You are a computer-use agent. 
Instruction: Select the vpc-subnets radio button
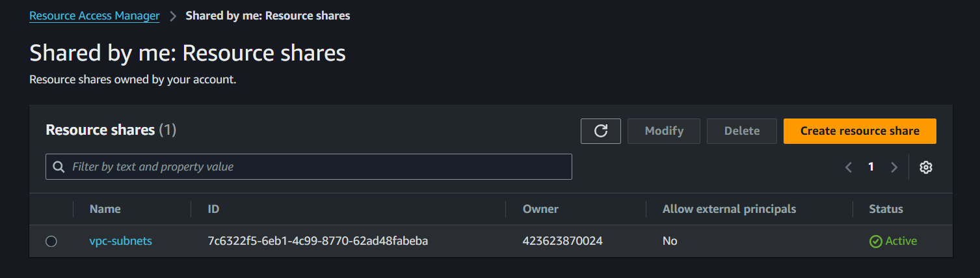(x=51, y=242)
